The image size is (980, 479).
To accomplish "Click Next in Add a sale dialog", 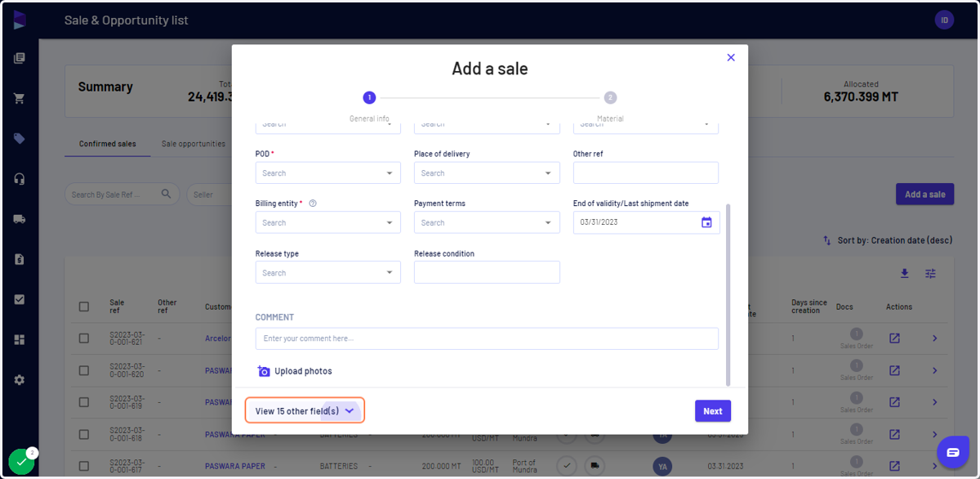I will (713, 411).
